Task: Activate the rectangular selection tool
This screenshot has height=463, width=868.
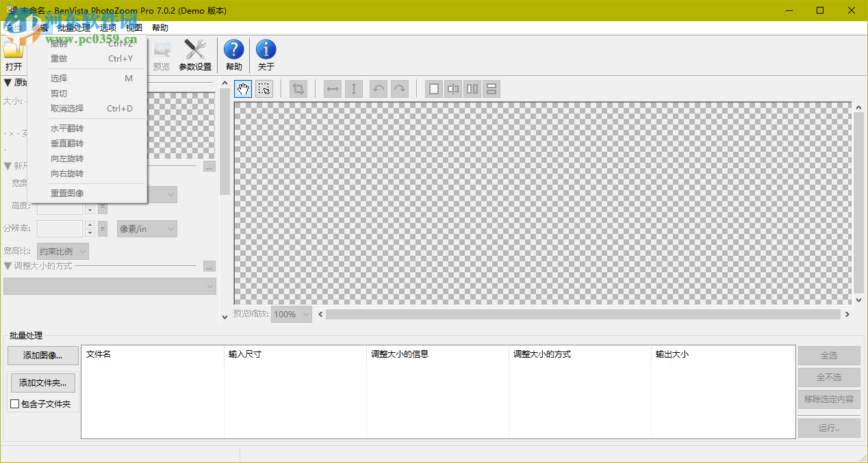Action: (x=264, y=88)
